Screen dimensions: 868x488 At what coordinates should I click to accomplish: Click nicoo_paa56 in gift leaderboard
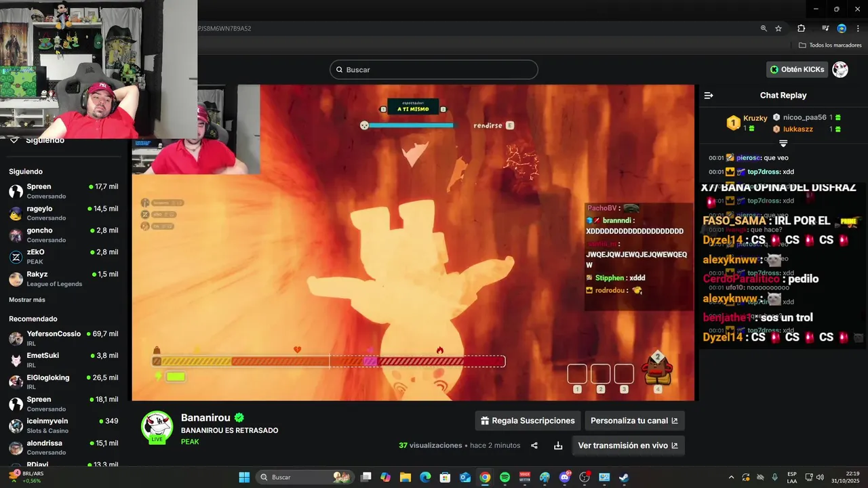coord(805,117)
